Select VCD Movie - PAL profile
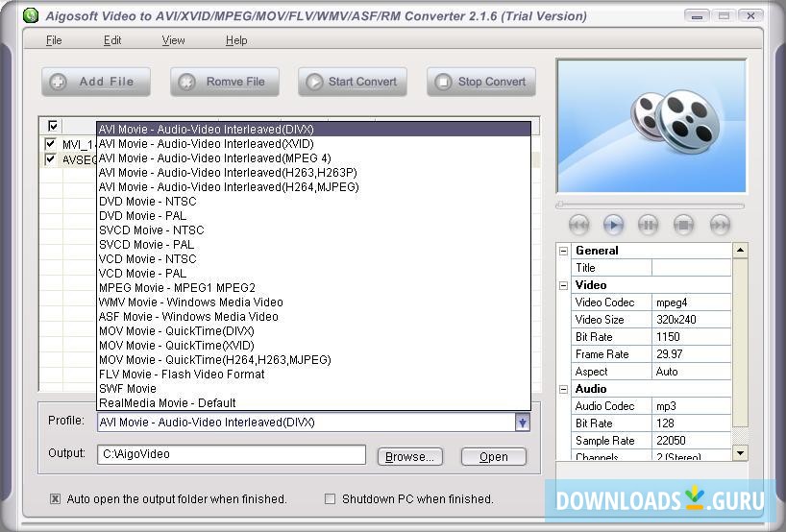Image resolution: width=786 pixels, height=532 pixels. [x=313, y=274]
